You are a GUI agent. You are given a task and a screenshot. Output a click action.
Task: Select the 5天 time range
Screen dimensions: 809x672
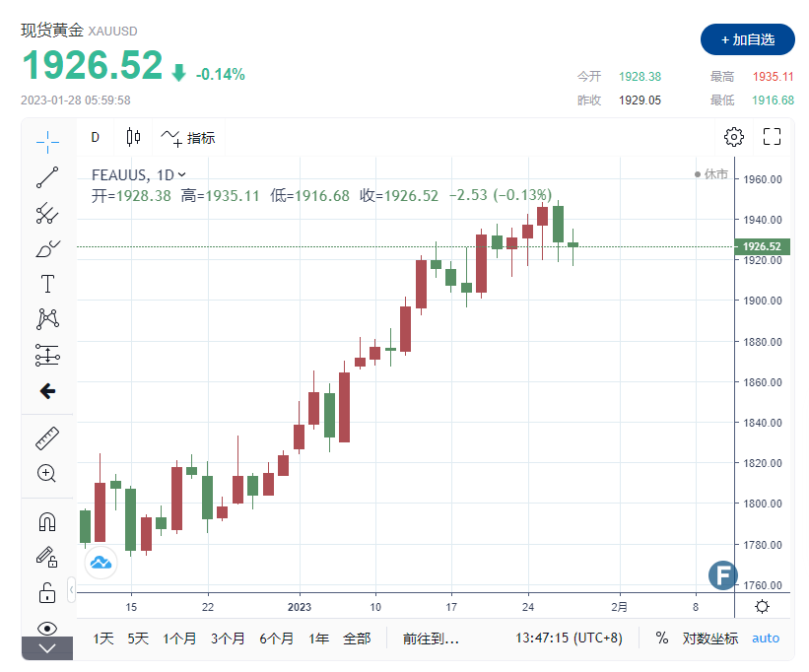click(x=138, y=638)
